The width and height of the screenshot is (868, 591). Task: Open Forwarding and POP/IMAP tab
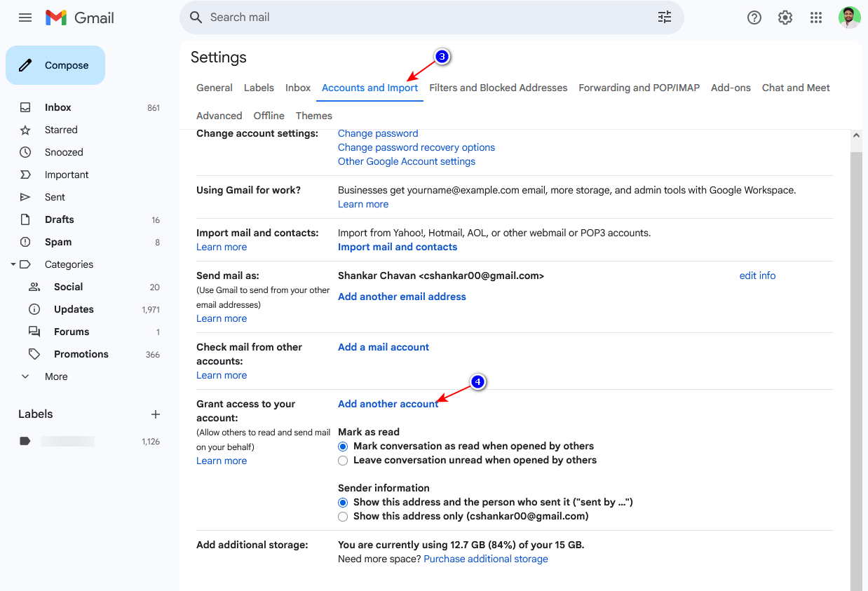pyautogui.click(x=639, y=88)
